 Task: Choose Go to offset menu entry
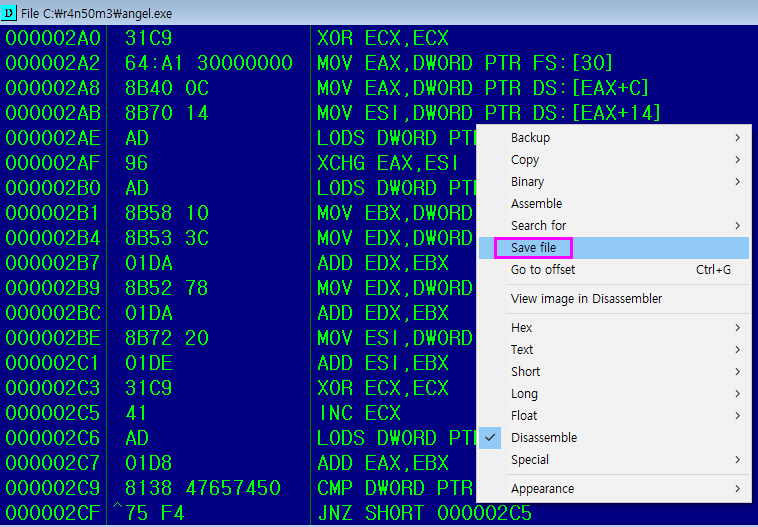point(613,270)
